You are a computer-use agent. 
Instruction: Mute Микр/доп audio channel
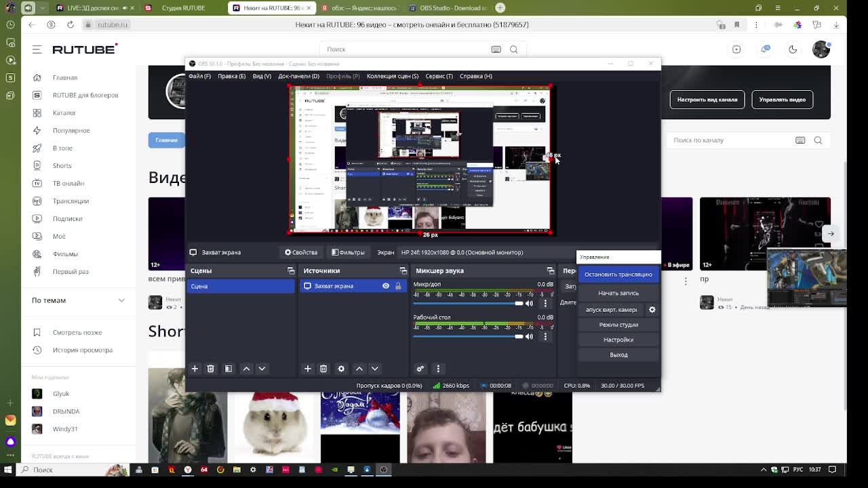tap(529, 304)
